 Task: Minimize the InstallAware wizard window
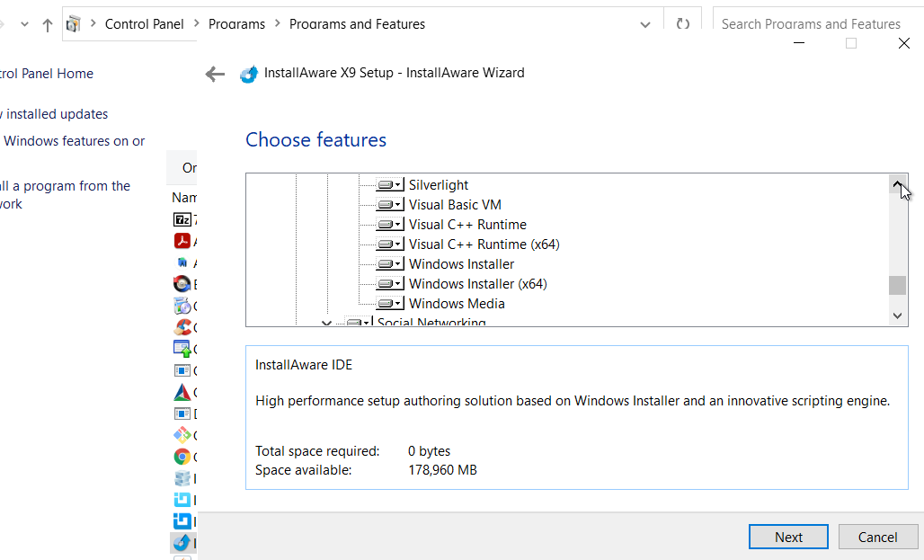click(799, 43)
